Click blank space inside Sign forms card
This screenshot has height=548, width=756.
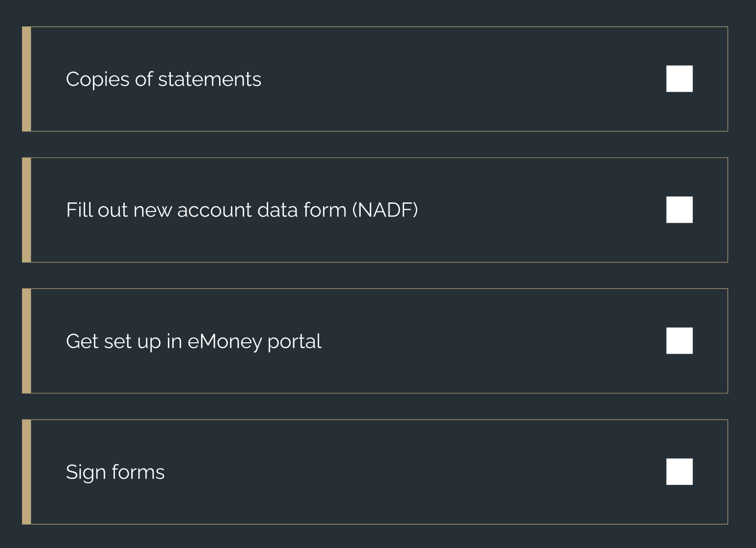point(416,472)
